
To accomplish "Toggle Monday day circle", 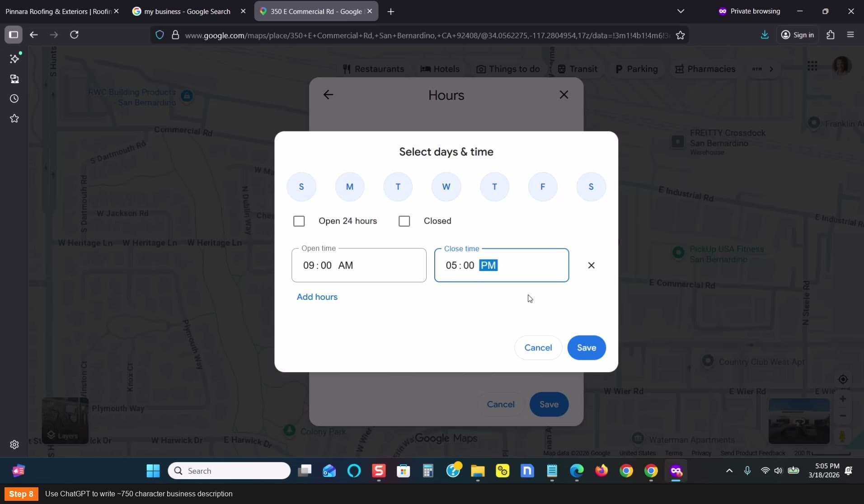I will click(x=350, y=187).
